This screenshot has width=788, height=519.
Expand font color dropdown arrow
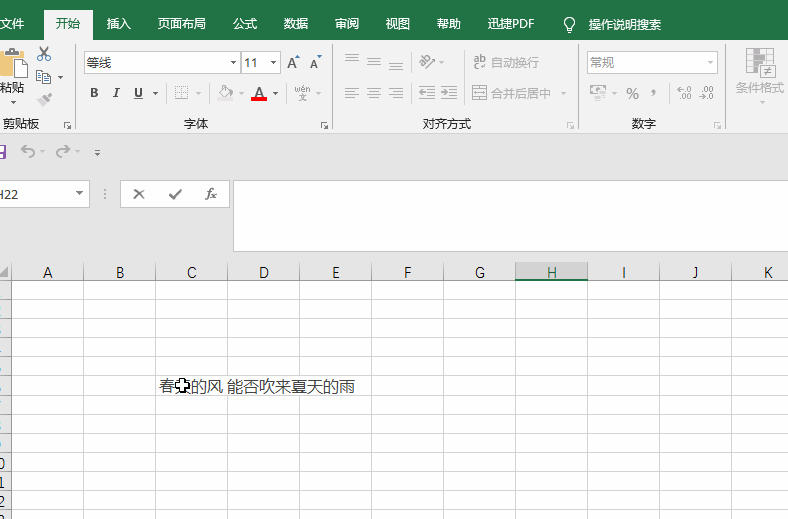[x=275, y=93]
